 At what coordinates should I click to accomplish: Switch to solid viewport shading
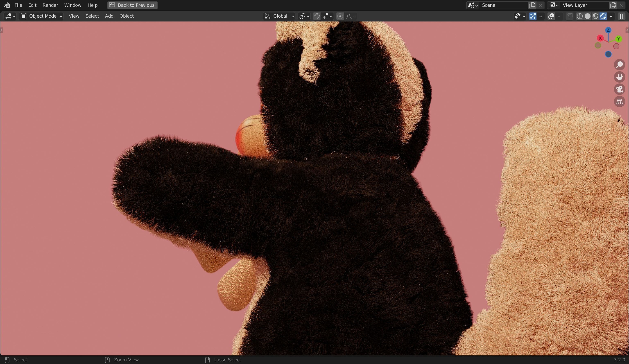pos(588,16)
